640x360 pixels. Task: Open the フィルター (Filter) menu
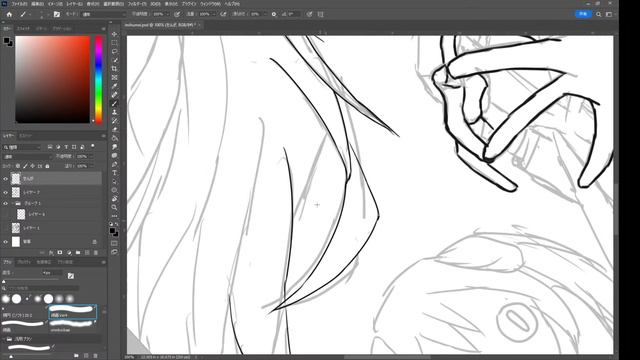click(x=137, y=4)
